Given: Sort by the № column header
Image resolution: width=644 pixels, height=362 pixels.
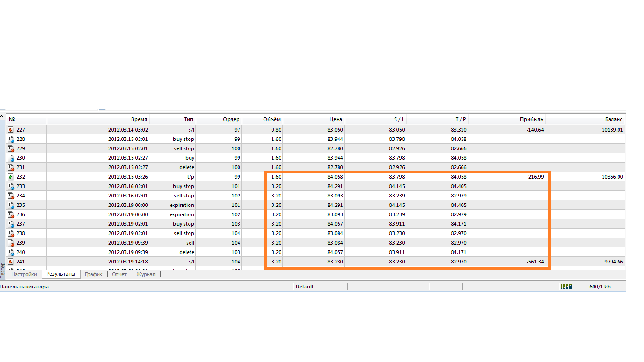Looking at the screenshot, I should 26,119.
